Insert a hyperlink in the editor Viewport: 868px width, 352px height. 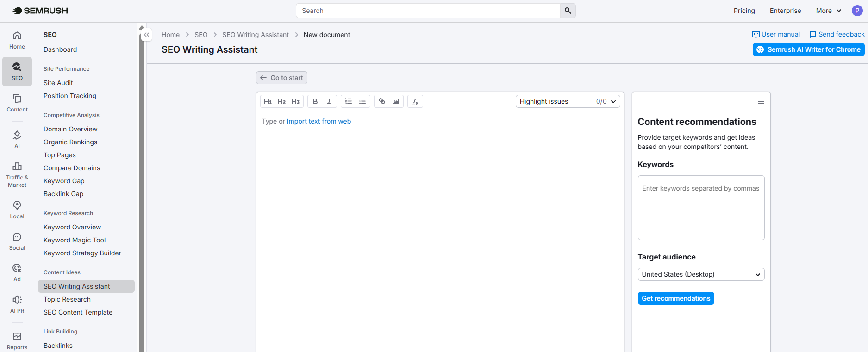pos(382,101)
